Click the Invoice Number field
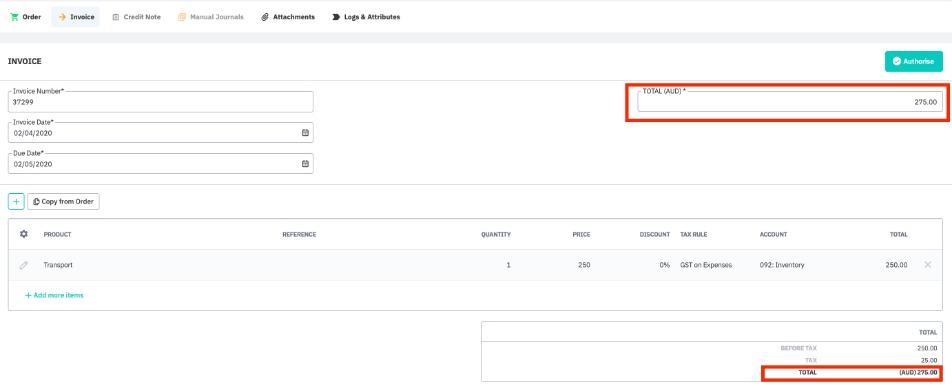 [x=161, y=102]
